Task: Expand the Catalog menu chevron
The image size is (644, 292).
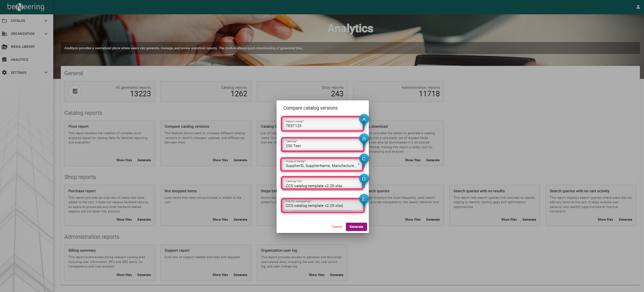Action: pos(46,21)
